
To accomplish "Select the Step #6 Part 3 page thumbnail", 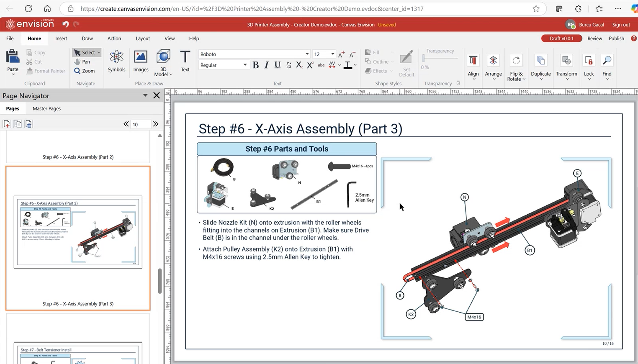I will 78,232.
